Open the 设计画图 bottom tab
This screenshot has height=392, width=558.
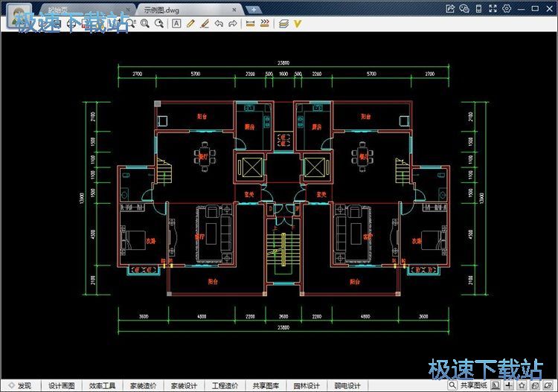[62, 385]
